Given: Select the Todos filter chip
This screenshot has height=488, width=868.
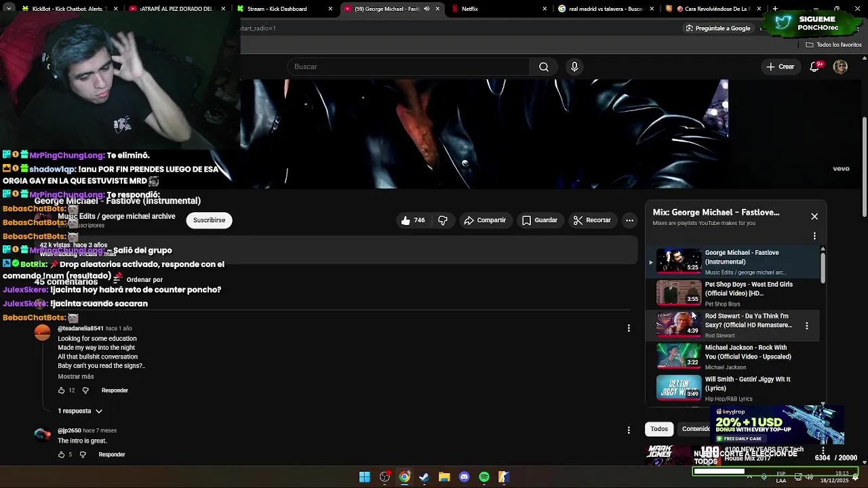Looking at the screenshot, I should [x=659, y=429].
